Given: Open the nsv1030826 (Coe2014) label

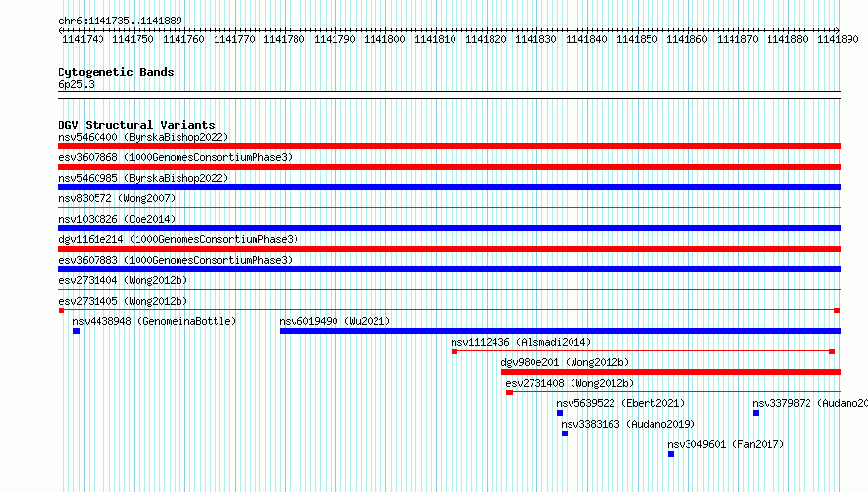Looking at the screenshot, I should coord(117,219).
